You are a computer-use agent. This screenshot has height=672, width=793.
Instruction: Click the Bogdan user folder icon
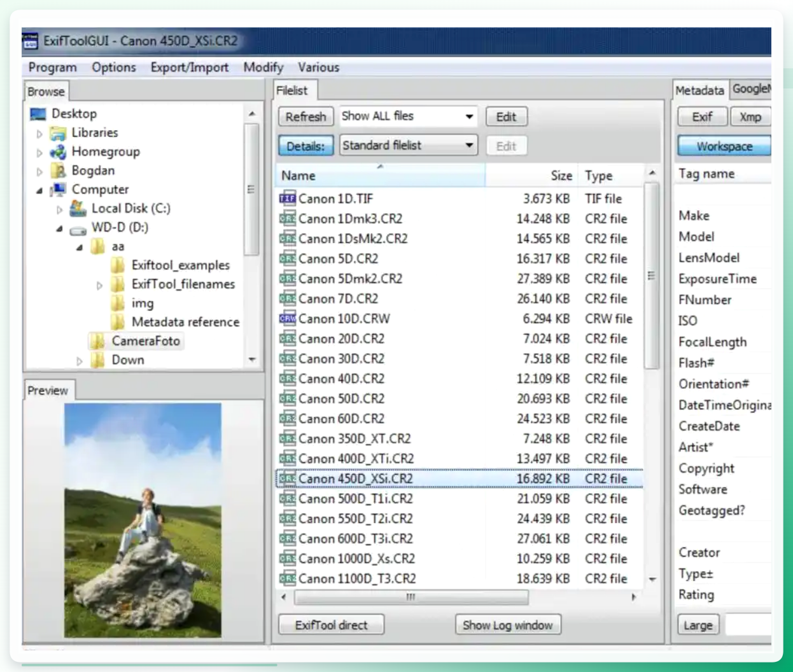pos(58,171)
